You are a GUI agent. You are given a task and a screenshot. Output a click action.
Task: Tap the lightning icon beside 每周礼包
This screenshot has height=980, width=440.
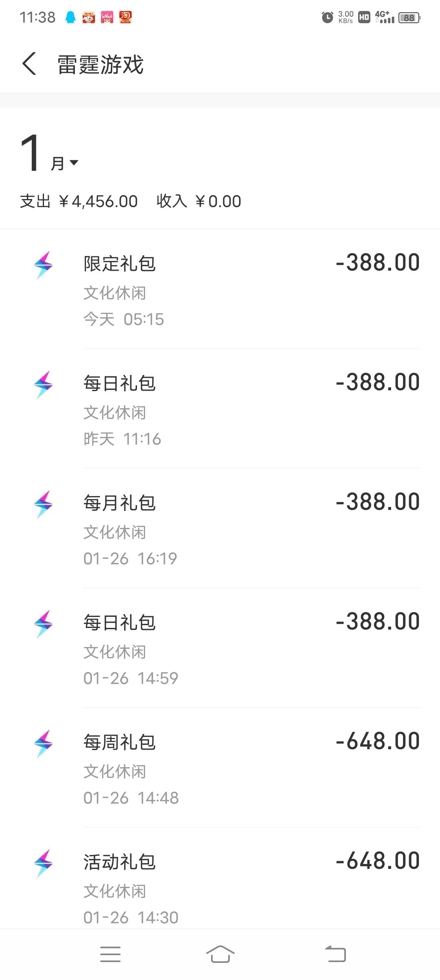[43, 744]
